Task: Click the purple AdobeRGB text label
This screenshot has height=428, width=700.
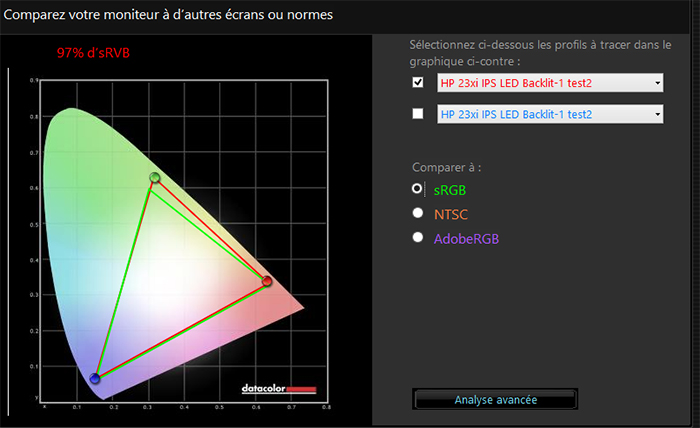Action: tap(466, 238)
